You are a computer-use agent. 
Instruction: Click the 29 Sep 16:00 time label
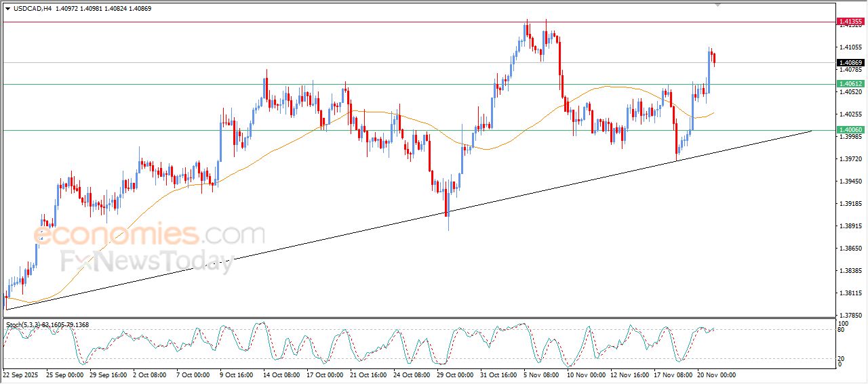[109, 375]
